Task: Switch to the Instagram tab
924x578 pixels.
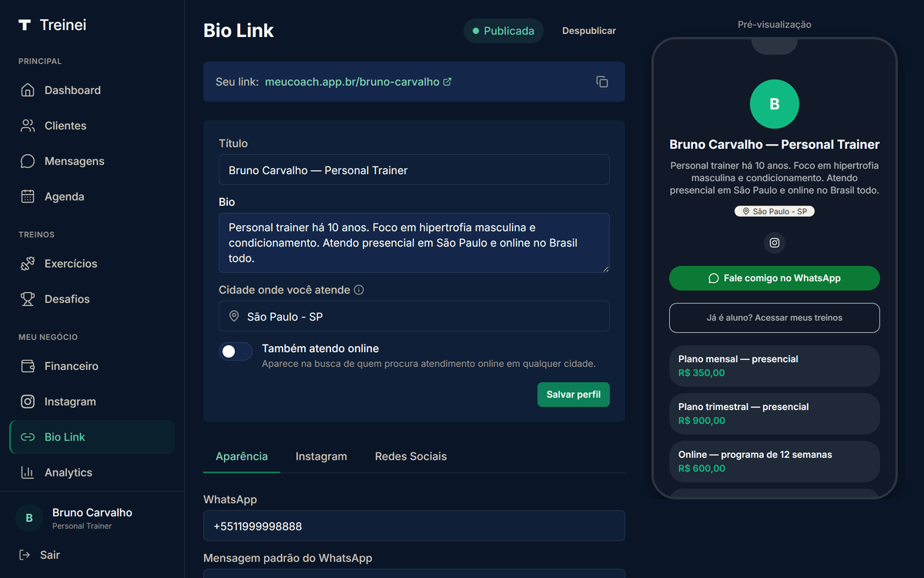Action: (321, 456)
